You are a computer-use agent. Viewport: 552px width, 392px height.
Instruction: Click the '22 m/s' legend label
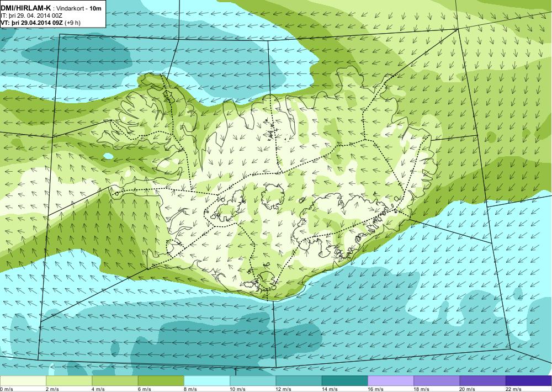click(513, 389)
